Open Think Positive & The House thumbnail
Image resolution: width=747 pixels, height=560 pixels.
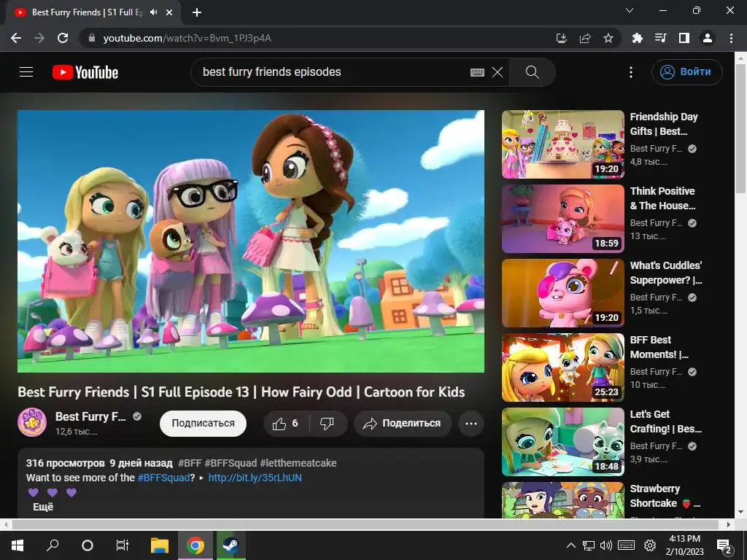pos(562,219)
